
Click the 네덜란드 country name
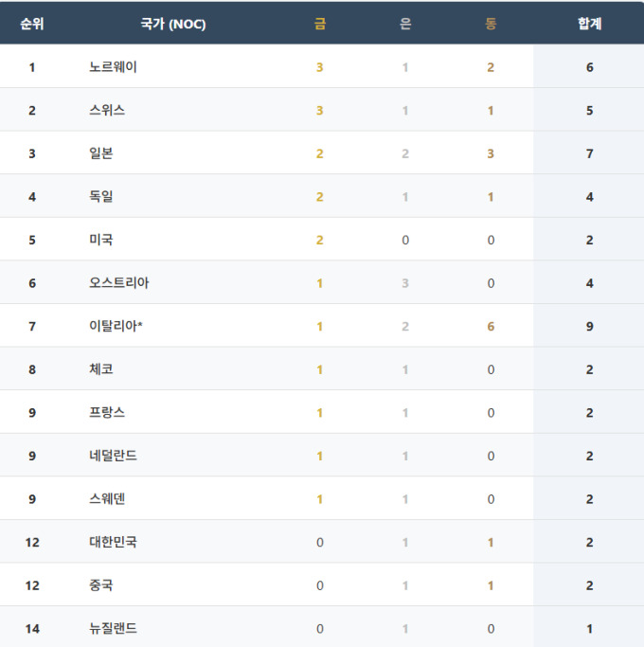click(x=114, y=456)
